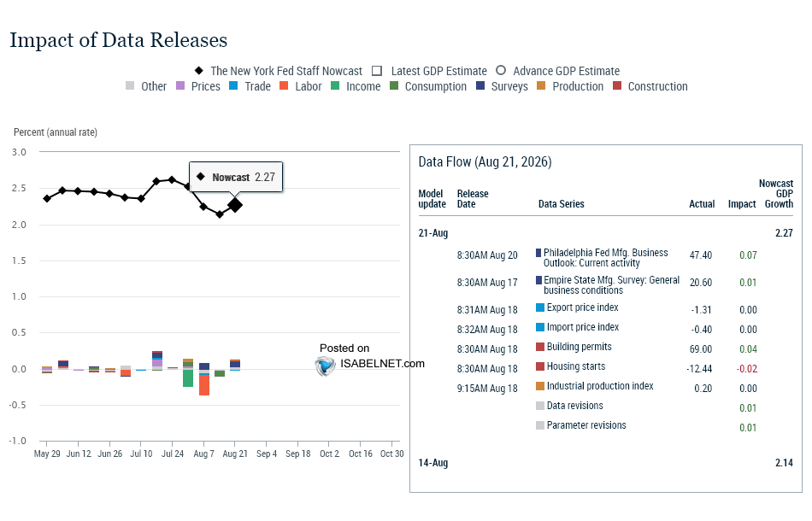
Task: Click the Data Flow (Aug 21, 2026) heading
Action: [x=485, y=162]
